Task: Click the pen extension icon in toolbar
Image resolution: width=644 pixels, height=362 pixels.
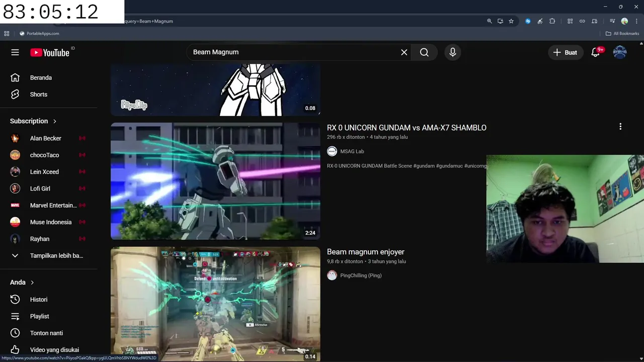Action: pyautogui.click(x=540, y=21)
